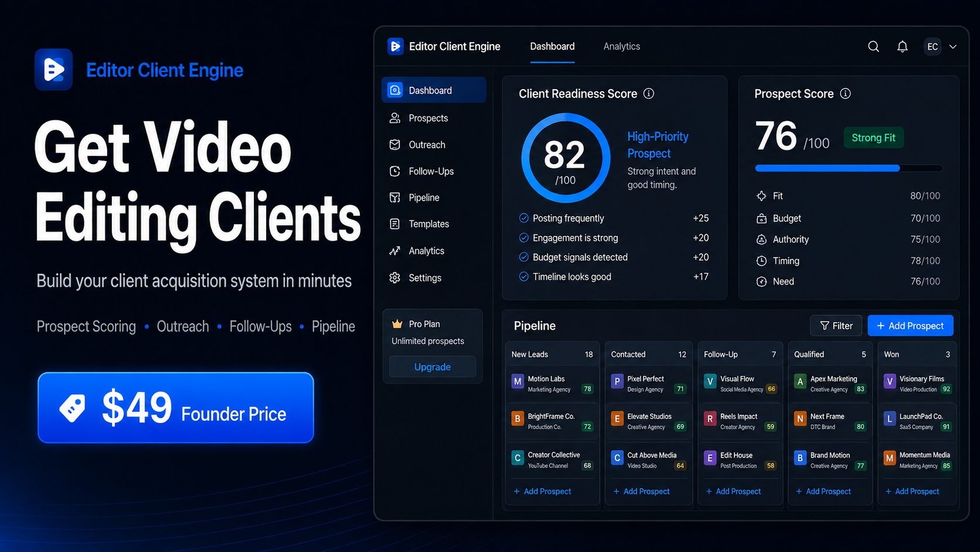Open the Creator Collective prospect card
980x552 pixels.
pos(552,460)
